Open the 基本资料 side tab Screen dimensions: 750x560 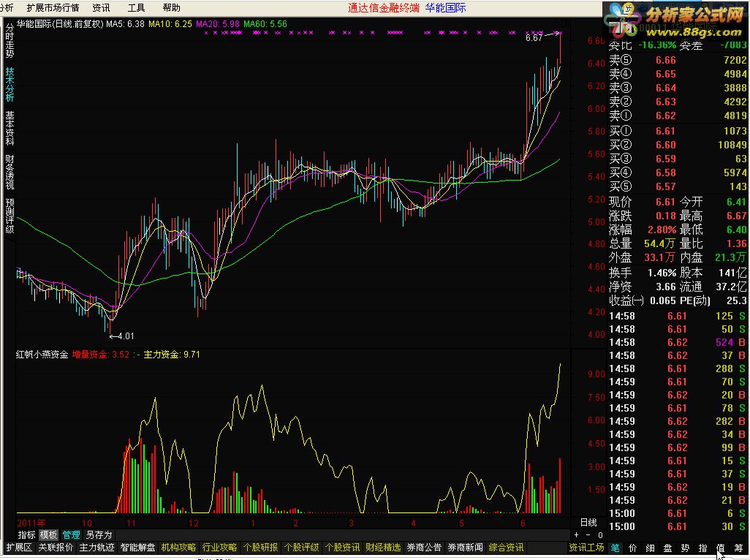(x=10, y=128)
